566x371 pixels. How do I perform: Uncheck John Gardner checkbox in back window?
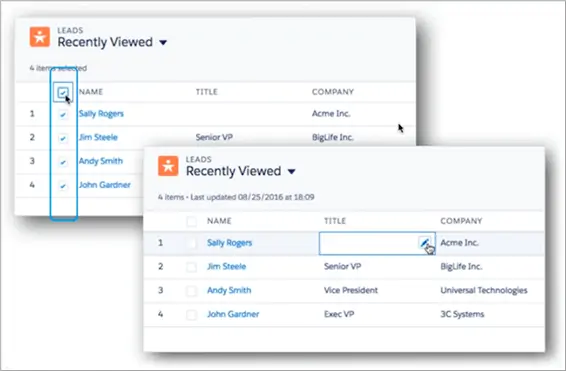click(x=63, y=186)
